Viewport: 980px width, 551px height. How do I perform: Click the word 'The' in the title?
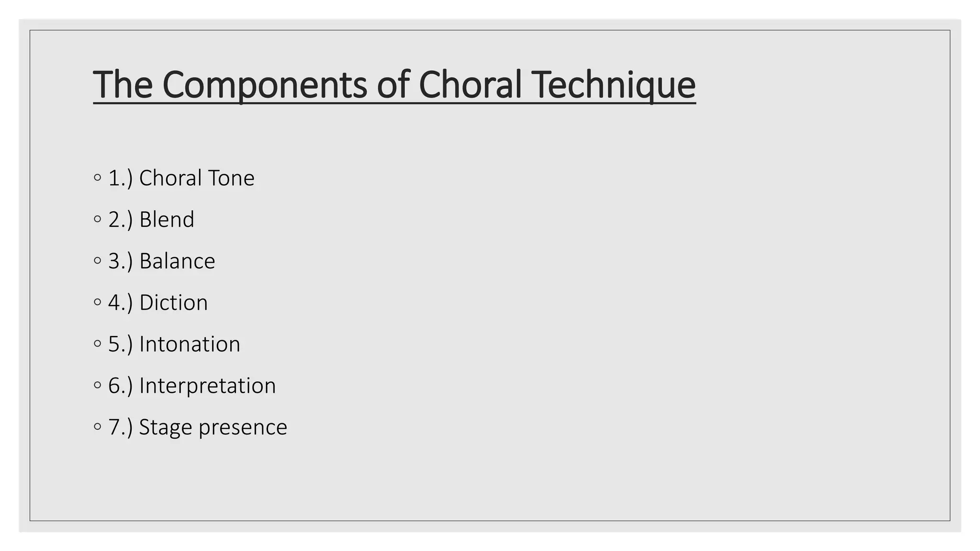tap(122, 85)
